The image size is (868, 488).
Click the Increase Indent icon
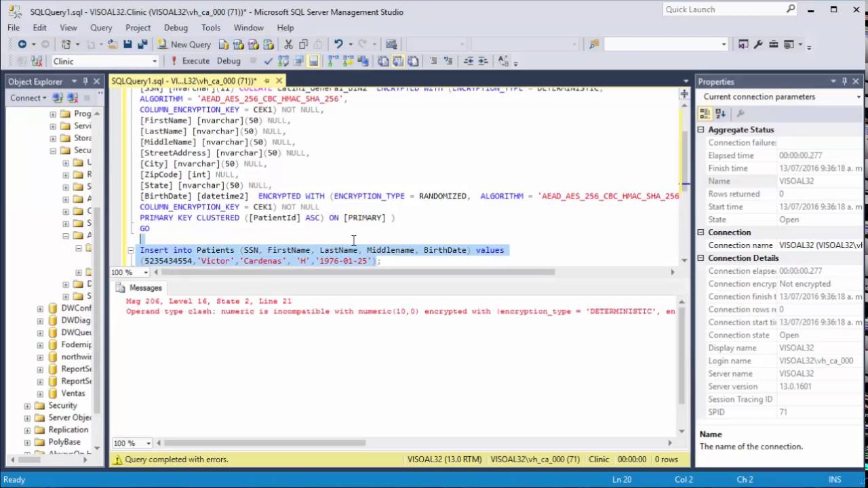[484, 61]
